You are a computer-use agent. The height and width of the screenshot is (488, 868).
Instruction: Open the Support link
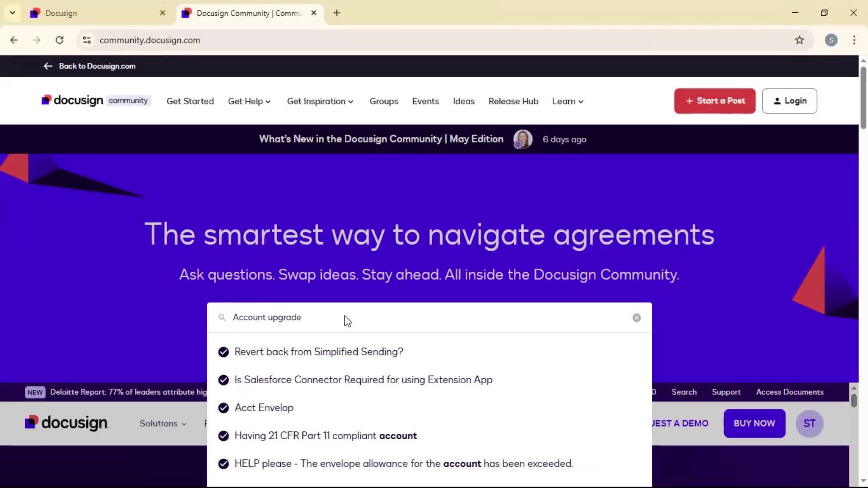pyautogui.click(x=726, y=392)
